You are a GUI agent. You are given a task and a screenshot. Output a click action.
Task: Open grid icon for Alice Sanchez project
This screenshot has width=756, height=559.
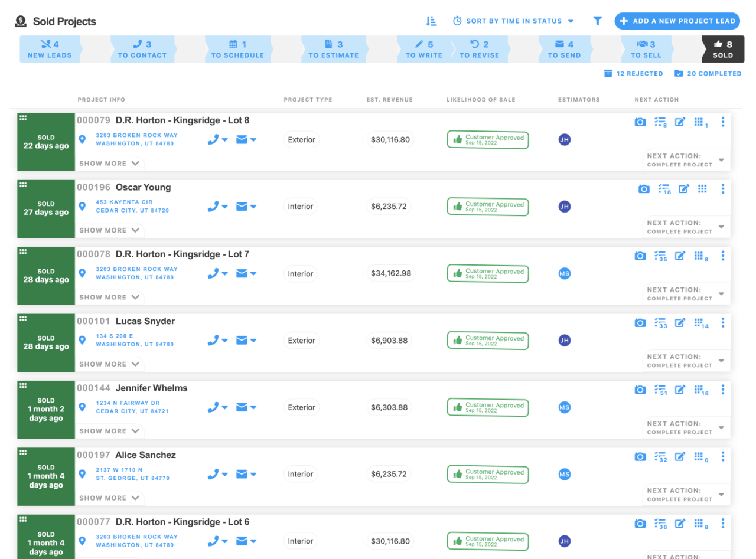click(x=699, y=457)
